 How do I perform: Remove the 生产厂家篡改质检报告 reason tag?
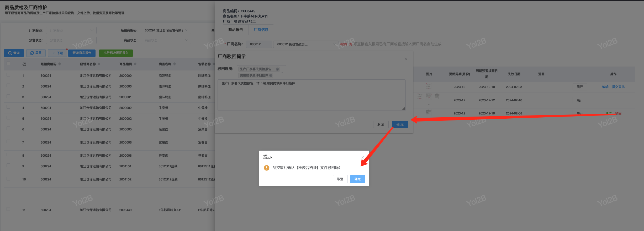277,69
